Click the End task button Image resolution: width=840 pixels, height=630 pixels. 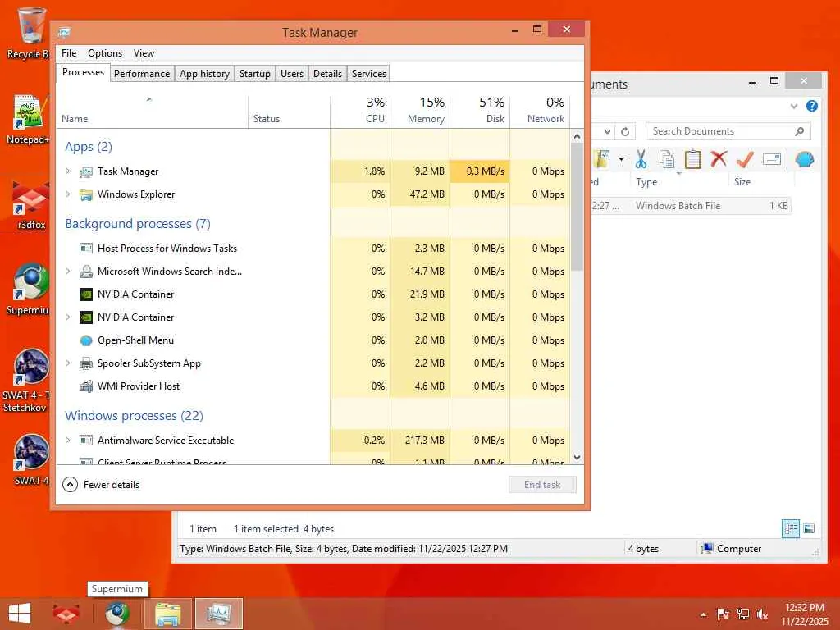coord(542,484)
